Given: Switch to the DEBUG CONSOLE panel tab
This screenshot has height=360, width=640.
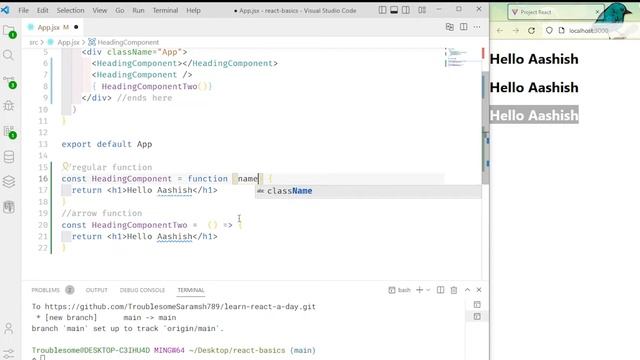Looking at the screenshot, I should point(142,290).
